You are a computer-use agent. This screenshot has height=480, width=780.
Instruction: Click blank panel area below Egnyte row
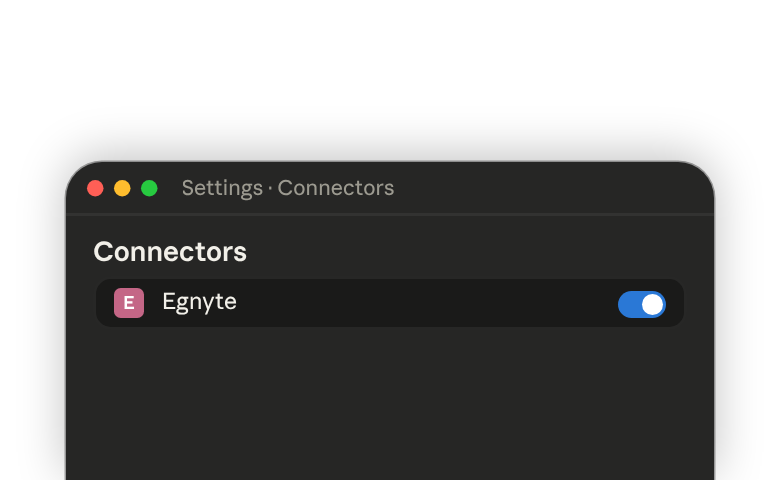pos(390,403)
